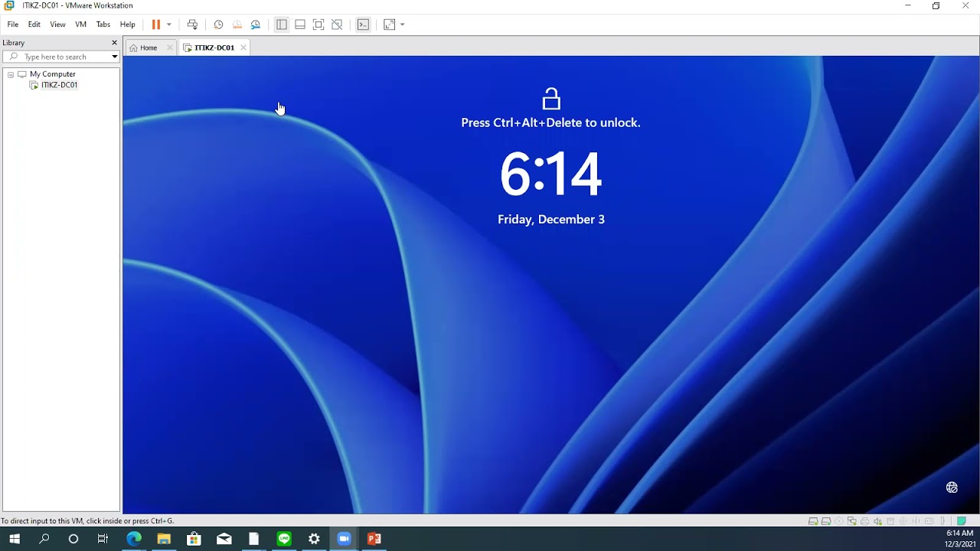Collapse the My Computer tree node
Viewport: 980px width, 551px height.
[11, 74]
